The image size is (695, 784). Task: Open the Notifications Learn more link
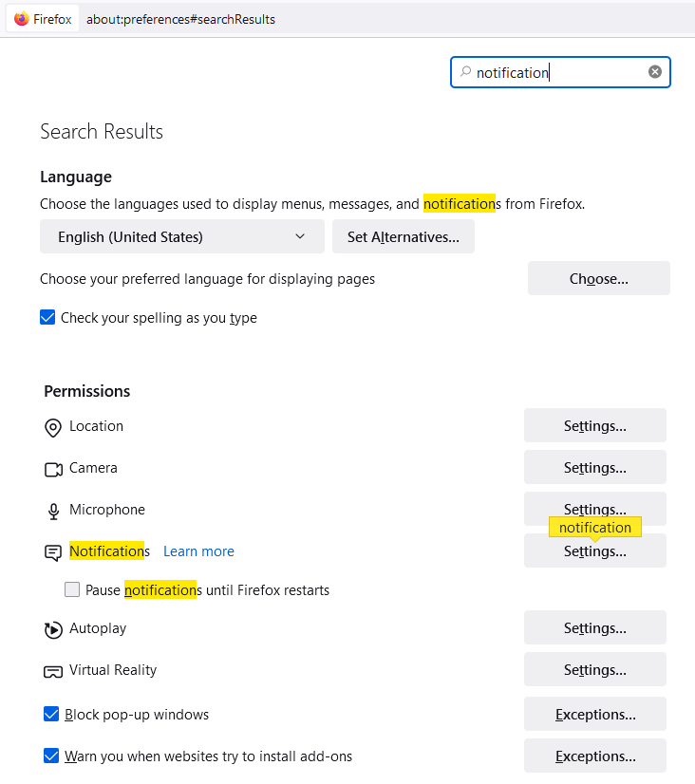(x=198, y=551)
